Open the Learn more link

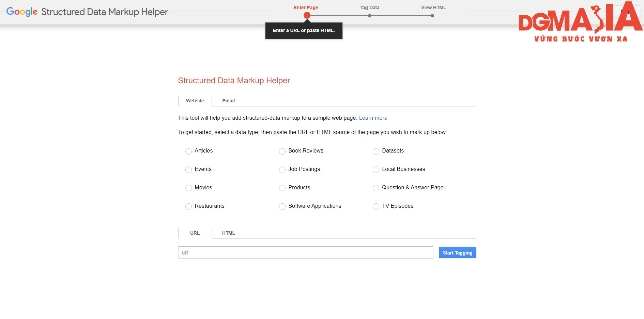tap(373, 118)
